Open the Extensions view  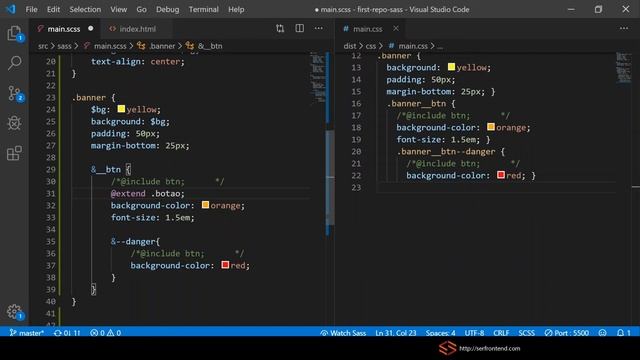pos(14,153)
